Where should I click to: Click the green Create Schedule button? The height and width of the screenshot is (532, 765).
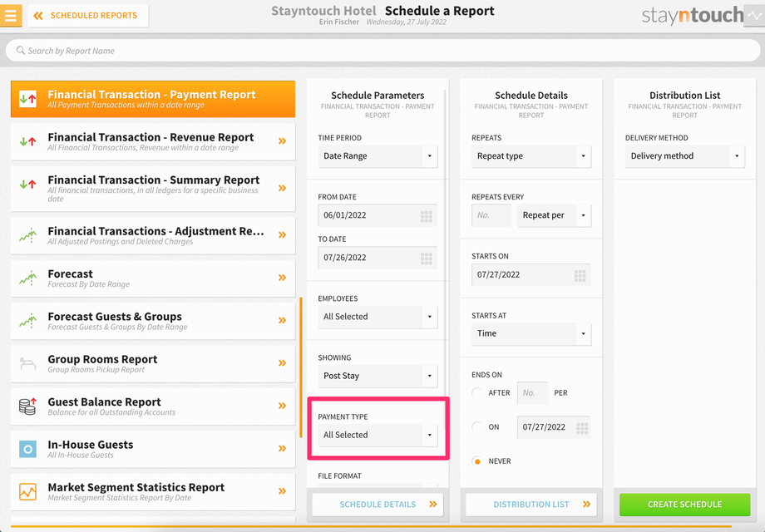(685, 505)
